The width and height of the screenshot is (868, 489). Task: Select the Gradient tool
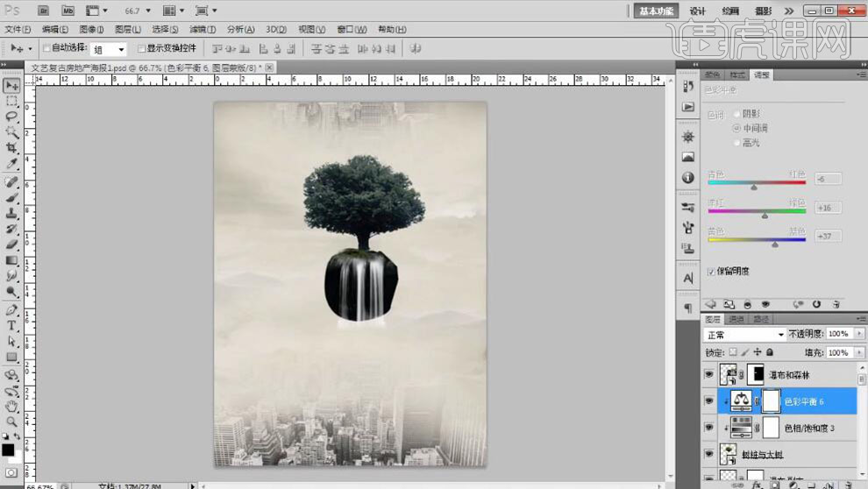coord(11,260)
